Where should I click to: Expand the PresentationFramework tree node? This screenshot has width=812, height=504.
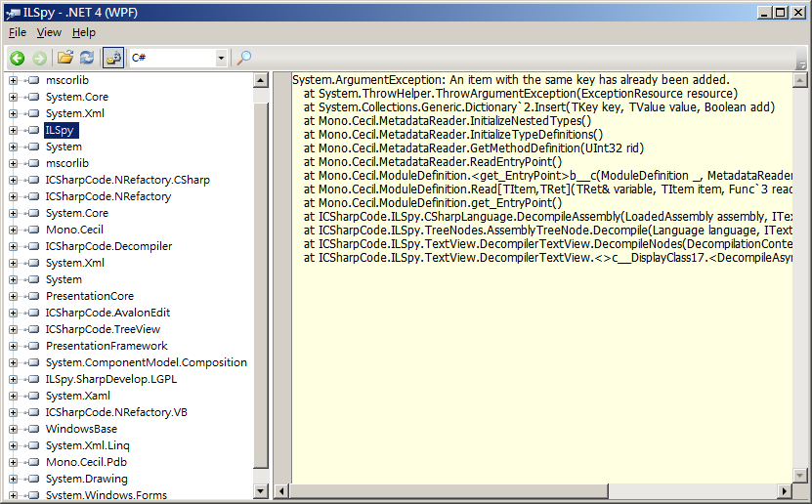[x=14, y=346]
